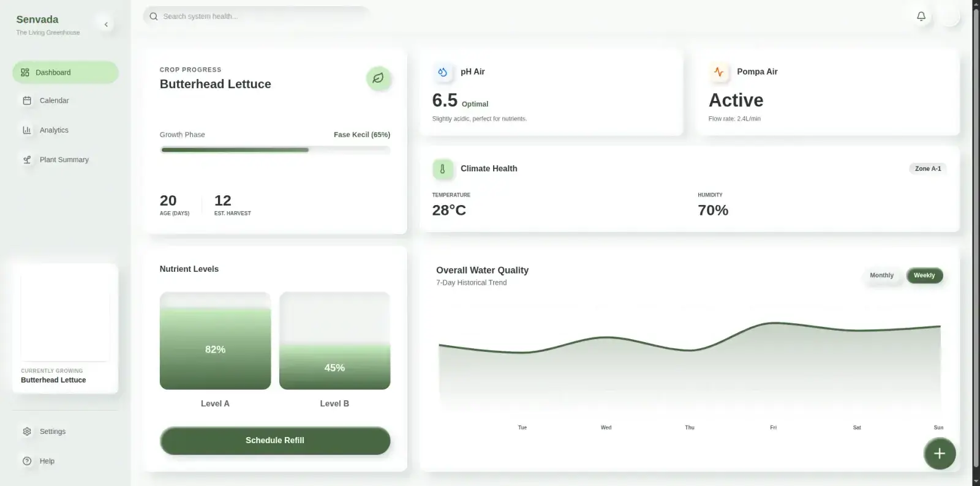Click the Climate Health thermometer icon
The width and height of the screenshot is (980, 486).
442,169
